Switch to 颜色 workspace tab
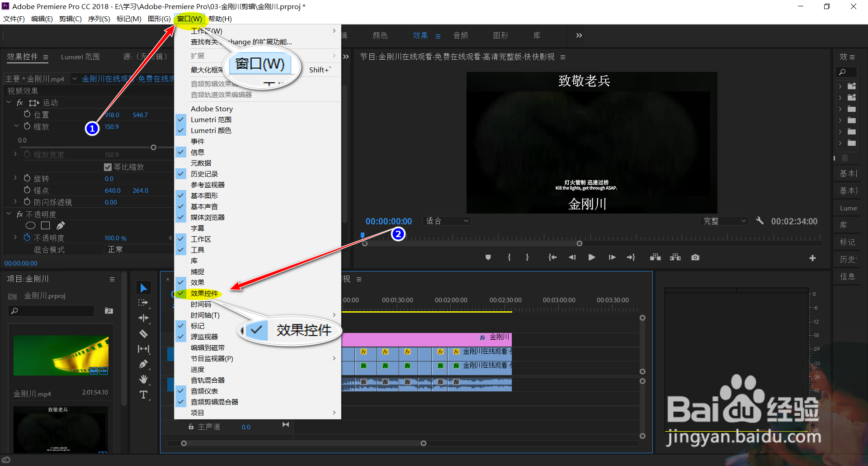This screenshot has width=868, height=466. pos(380,35)
